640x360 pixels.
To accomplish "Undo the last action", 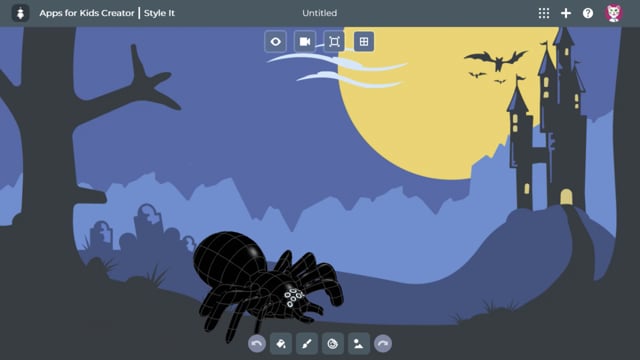I will tap(257, 344).
